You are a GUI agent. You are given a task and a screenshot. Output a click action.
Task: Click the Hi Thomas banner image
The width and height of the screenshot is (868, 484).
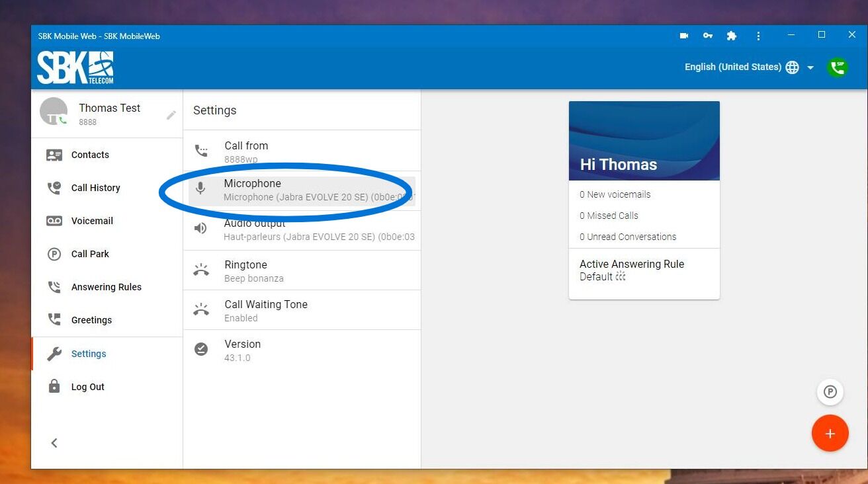tap(644, 141)
